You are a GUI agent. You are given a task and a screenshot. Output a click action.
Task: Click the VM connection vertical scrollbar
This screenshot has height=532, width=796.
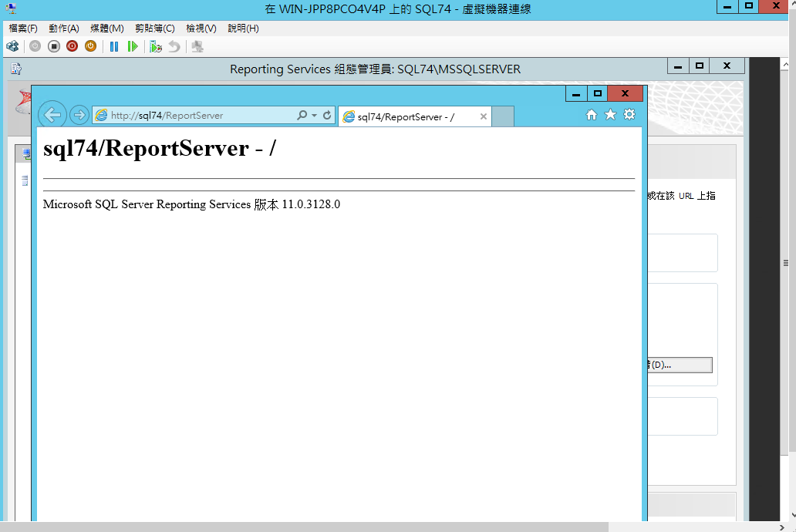click(x=786, y=262)
